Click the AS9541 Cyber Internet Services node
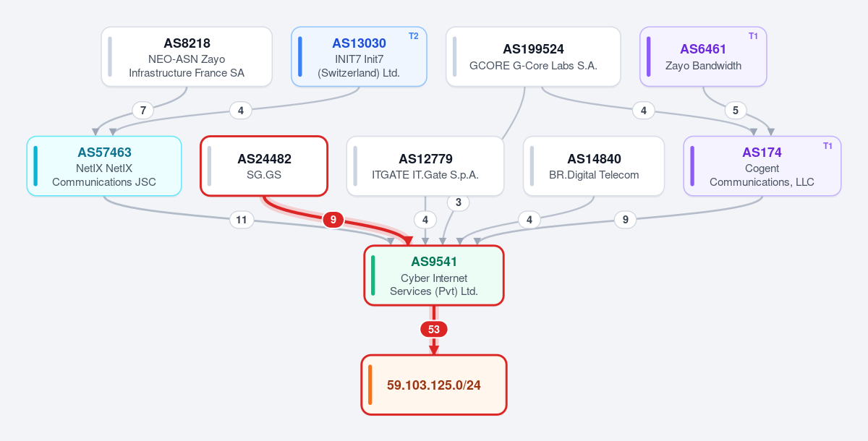868x441 pixels. [434, 275]
